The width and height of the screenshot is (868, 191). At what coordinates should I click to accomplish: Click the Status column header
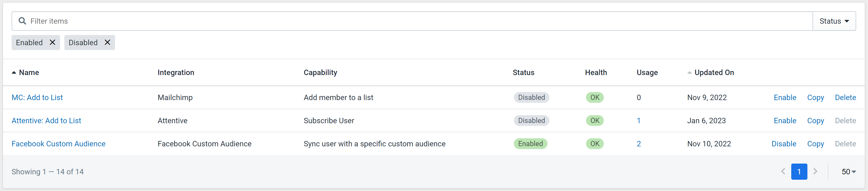pos(523,72)
